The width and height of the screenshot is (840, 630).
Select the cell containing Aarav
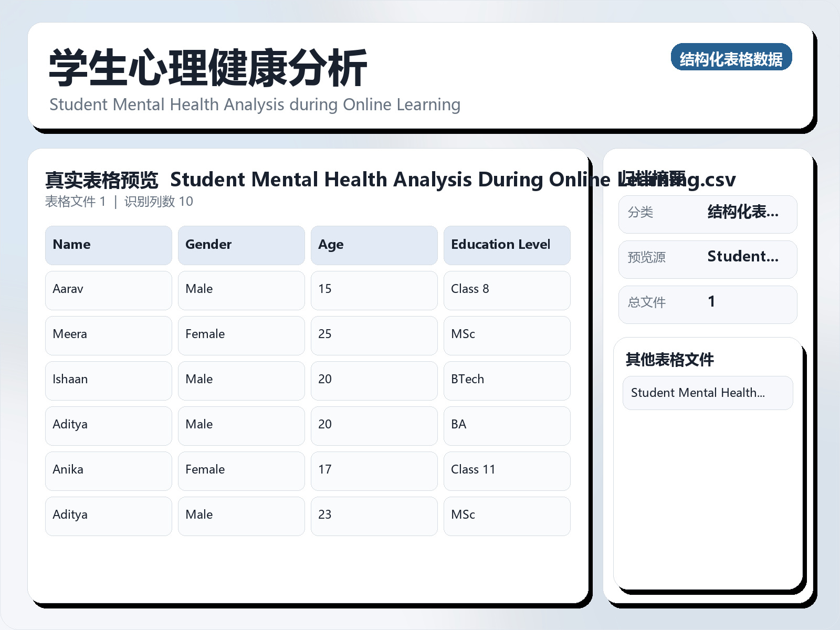[x=108, y=290]
